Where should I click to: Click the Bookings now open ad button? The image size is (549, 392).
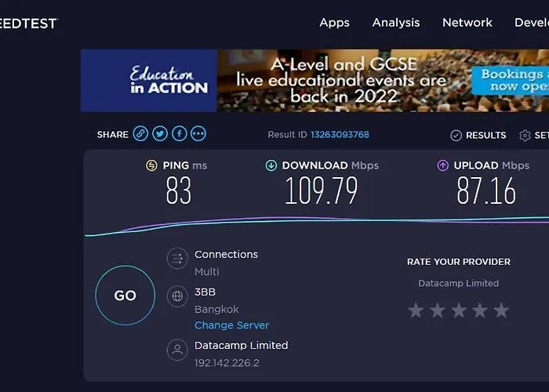510,81
